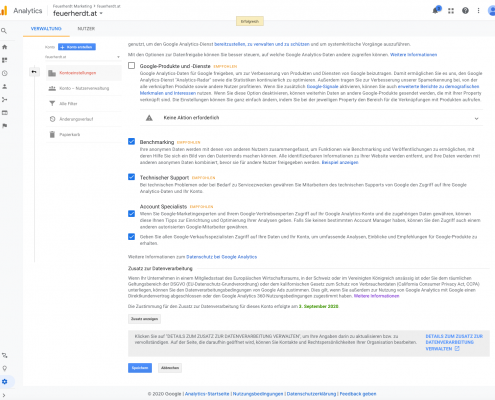Open Datenschutzerklärung footer link

[x=311, y=394]
